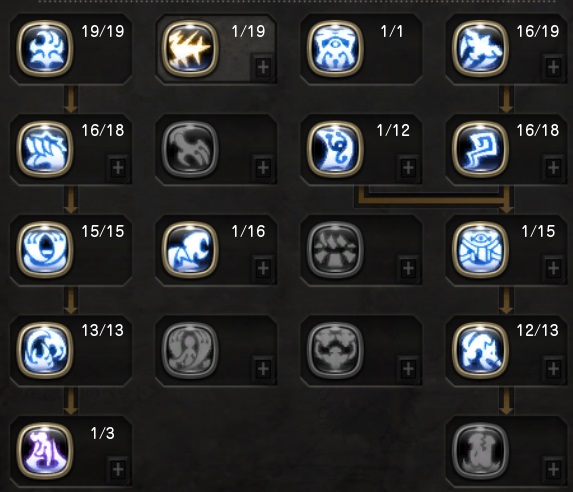The height and width of the screenshot is (492, 573).
Task: Add a point to the 1/19 skill
Action: pyautogui.click(x=263, y=67)
